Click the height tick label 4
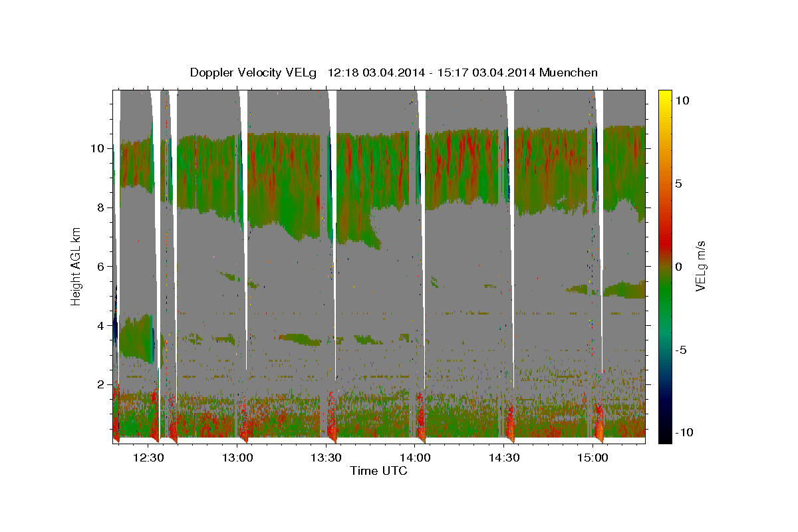The height and width of the screenshot is (532, 798). (x=100, y=325)
